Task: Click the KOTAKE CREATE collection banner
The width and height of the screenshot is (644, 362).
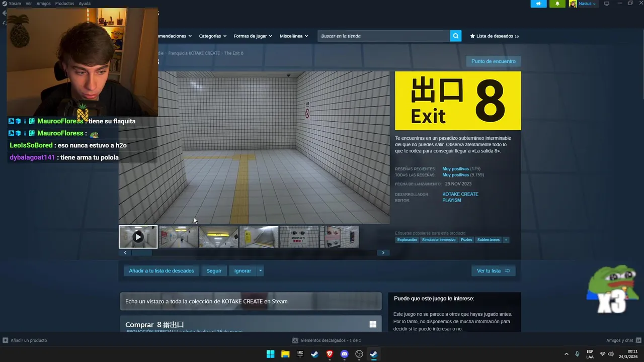Action: pyautogui.click(x=251, y=301)
